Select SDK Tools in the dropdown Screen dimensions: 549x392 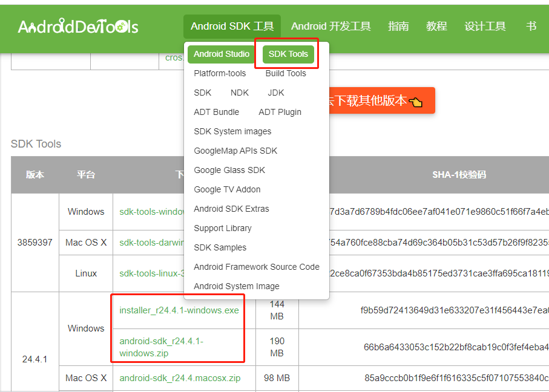pyautogui.click(x=288, y=54)
